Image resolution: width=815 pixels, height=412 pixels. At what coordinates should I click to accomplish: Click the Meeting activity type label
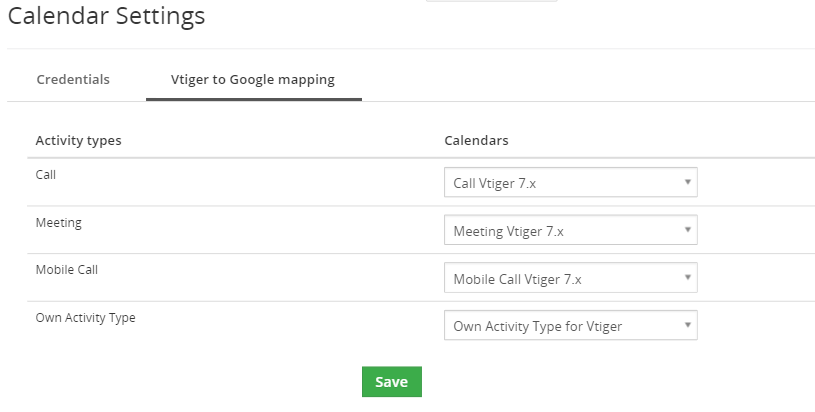click(59, 223)
